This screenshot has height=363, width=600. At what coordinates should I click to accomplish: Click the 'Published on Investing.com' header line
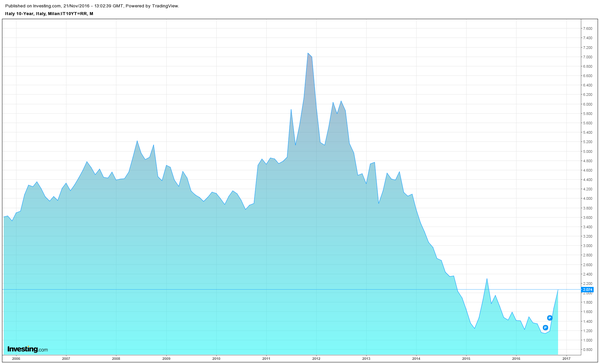point(92,6)
